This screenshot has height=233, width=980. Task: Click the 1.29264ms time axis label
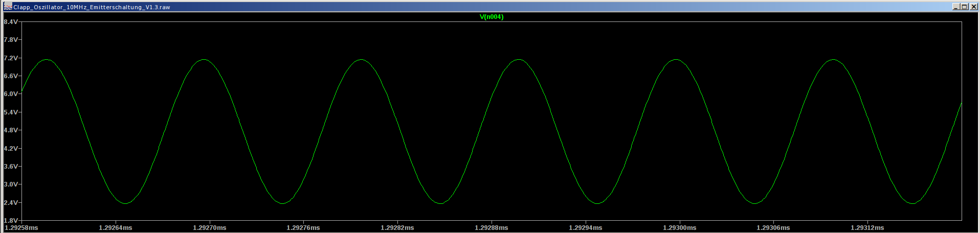click(116, 227)
